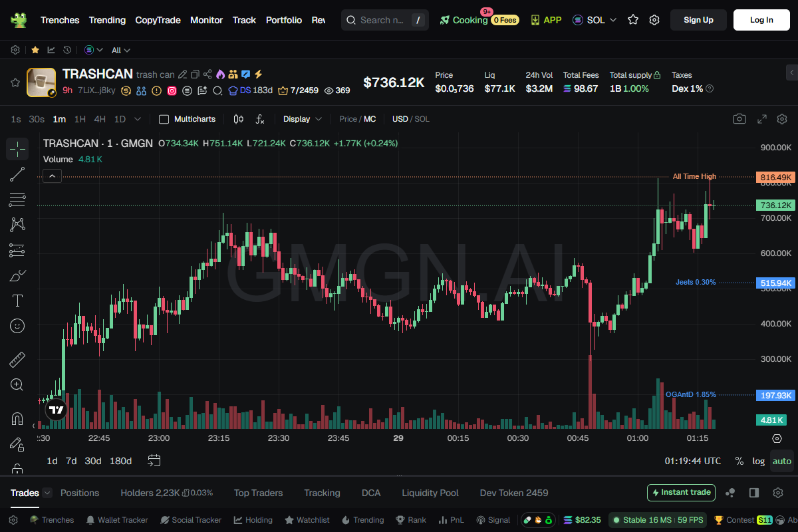The width and height of the screenshot is (798, 532).
Task: Open the Display dropdown
Action: [x=303, y=119]
